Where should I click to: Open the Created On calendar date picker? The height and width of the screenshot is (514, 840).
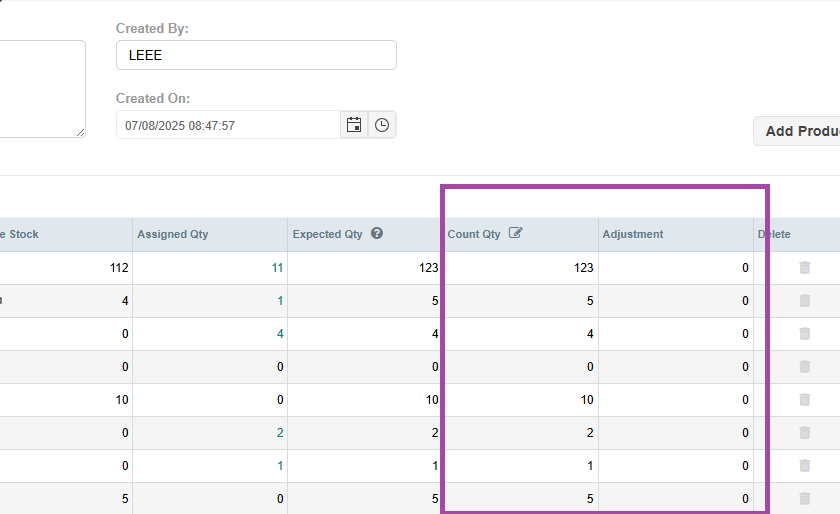pos(354,125)
